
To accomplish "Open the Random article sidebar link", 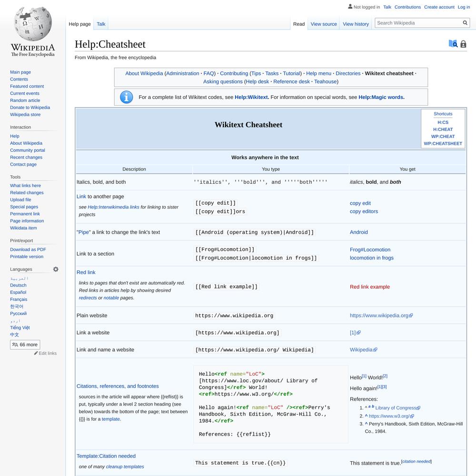I will 25,100.
